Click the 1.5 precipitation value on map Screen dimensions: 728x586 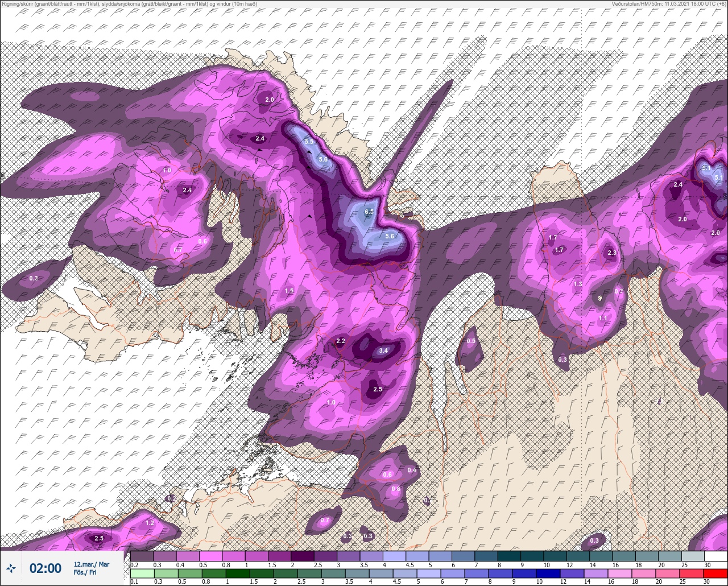click(x=289, y=291)
